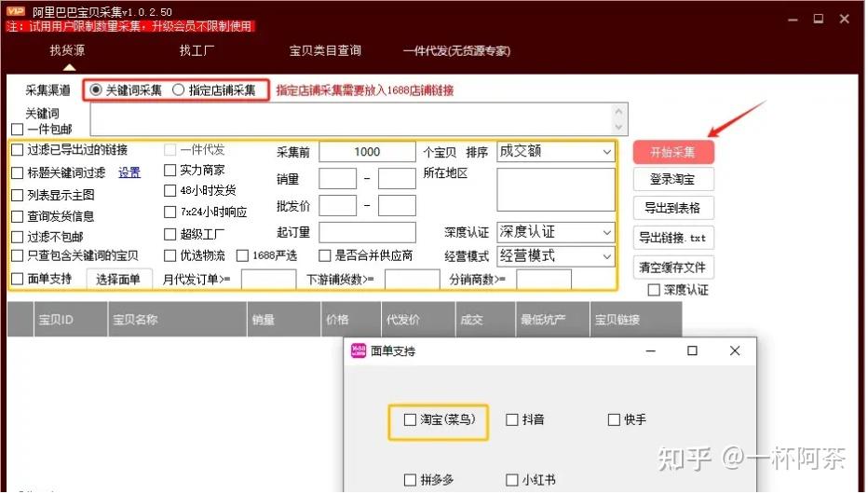The height and width of the screenshot is (494, 868).
Task: Select 快手 checkbox in 面单支持 dialog
Action: tap(614, 419)
